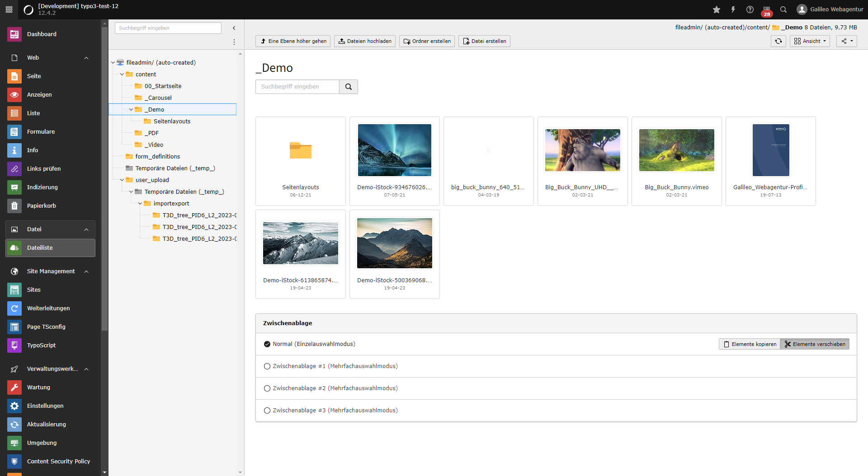
Task: Clear caches via the lightning bolt icon
Action: point(733,9)
